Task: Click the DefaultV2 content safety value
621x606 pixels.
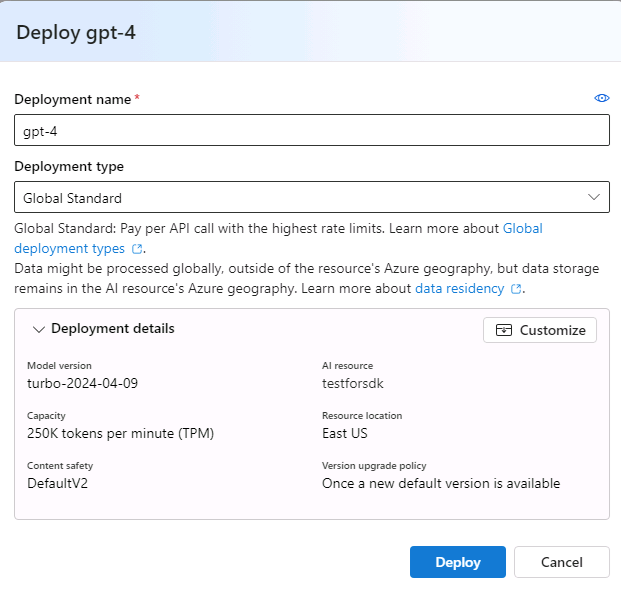Action: click(57, 483)
